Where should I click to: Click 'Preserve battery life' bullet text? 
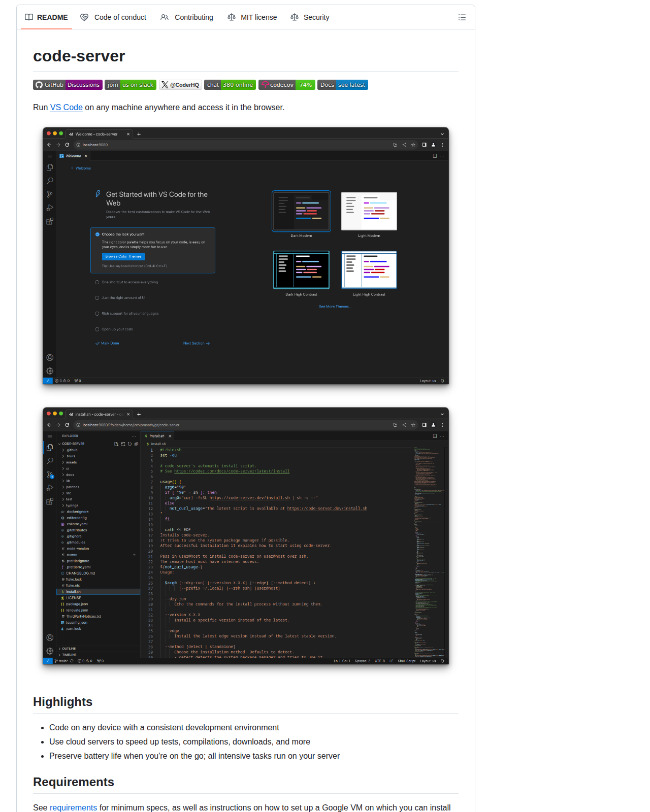click(x=194, y=756)
